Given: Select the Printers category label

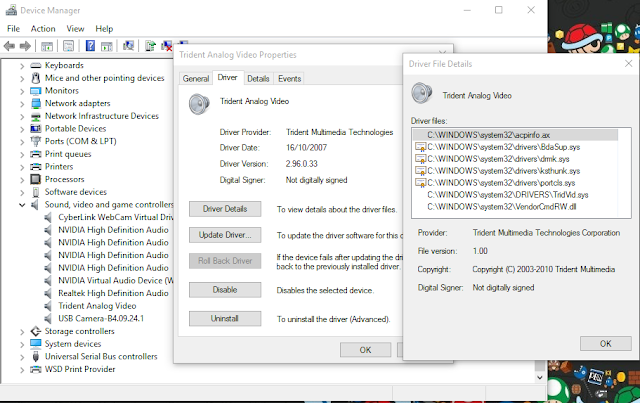Looking at the screenshot, I should click(x=59, y=167).
